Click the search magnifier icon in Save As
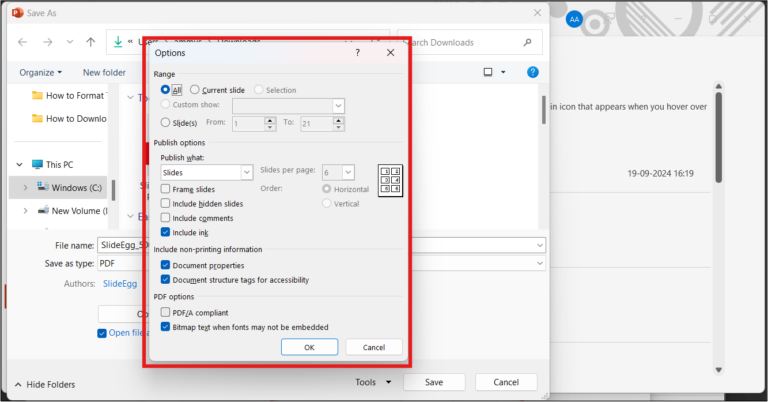 (528, 43)
